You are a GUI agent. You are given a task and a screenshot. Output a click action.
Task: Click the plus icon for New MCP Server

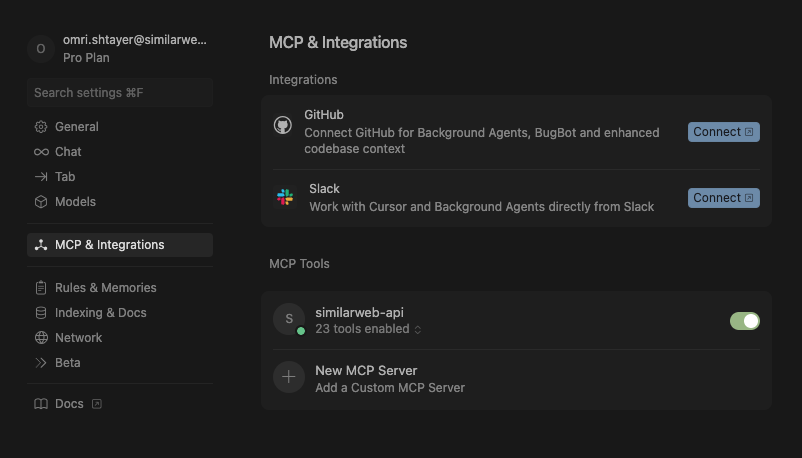click(x=289, y=377)
